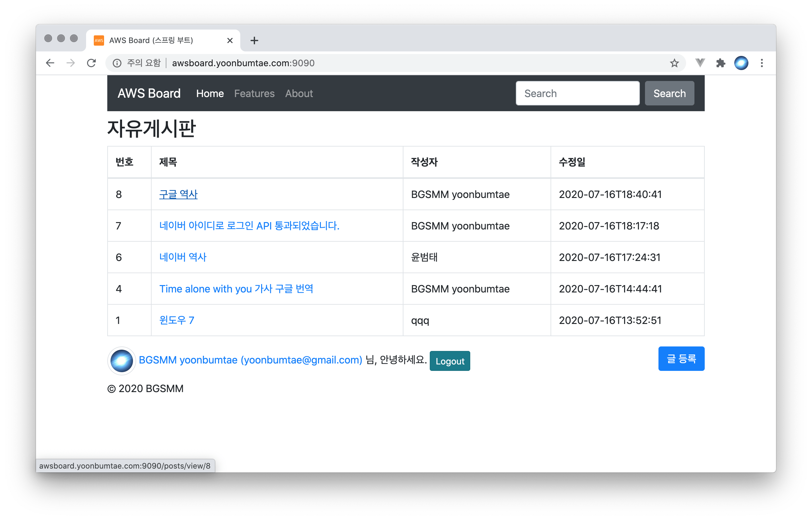Open the post titled 윈도우 7

(177, 320)
